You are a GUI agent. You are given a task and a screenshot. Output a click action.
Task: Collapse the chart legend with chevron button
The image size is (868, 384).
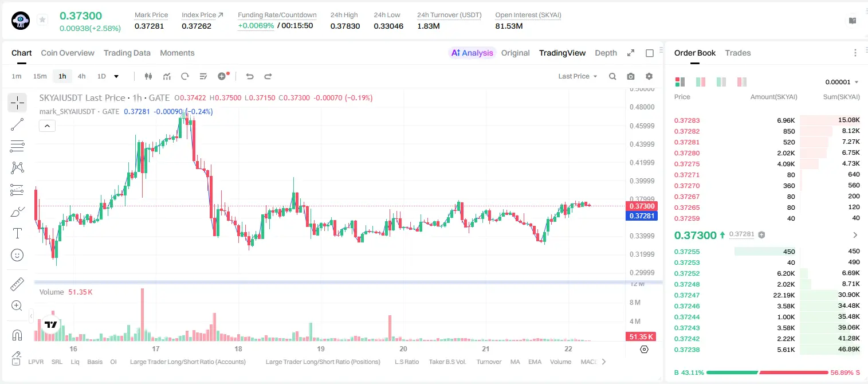click(x=47, y=126)
